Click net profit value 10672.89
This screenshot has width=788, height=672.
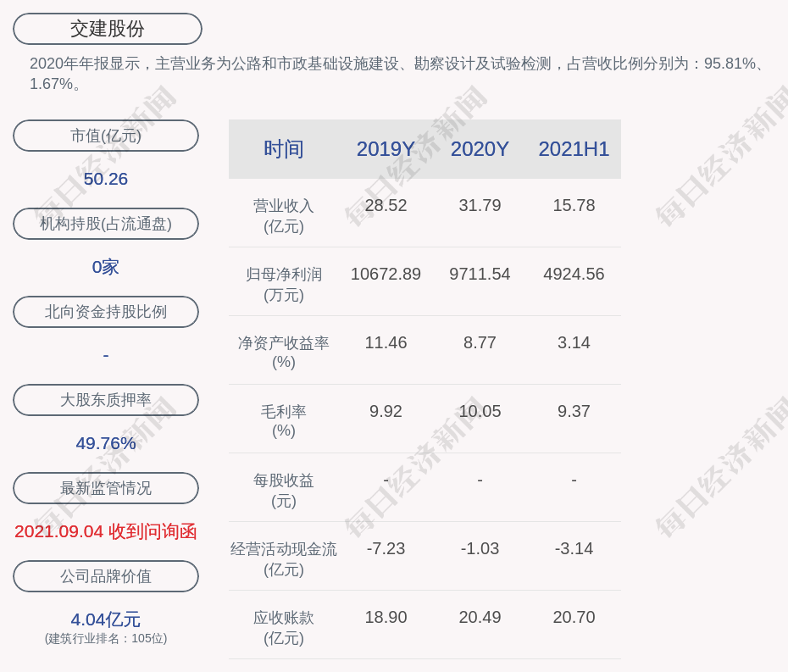386,274
